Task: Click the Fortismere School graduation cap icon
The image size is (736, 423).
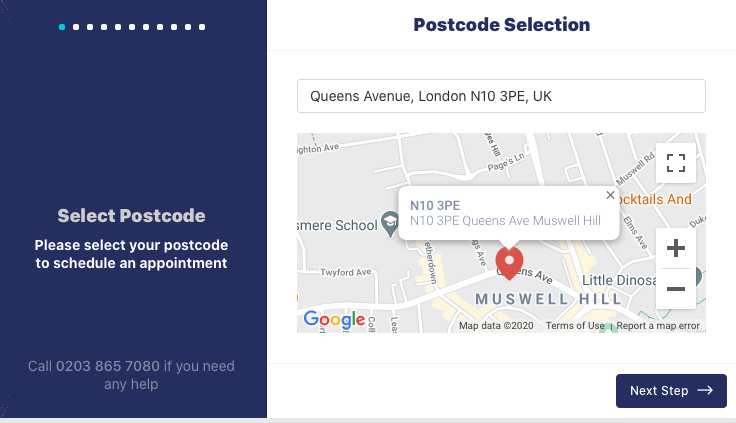Action: click(392, 222)
